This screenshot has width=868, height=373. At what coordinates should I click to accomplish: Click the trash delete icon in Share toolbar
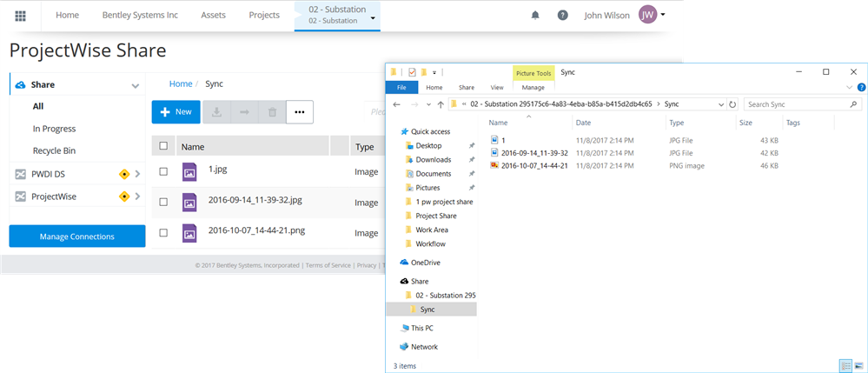tap(272, 112)
